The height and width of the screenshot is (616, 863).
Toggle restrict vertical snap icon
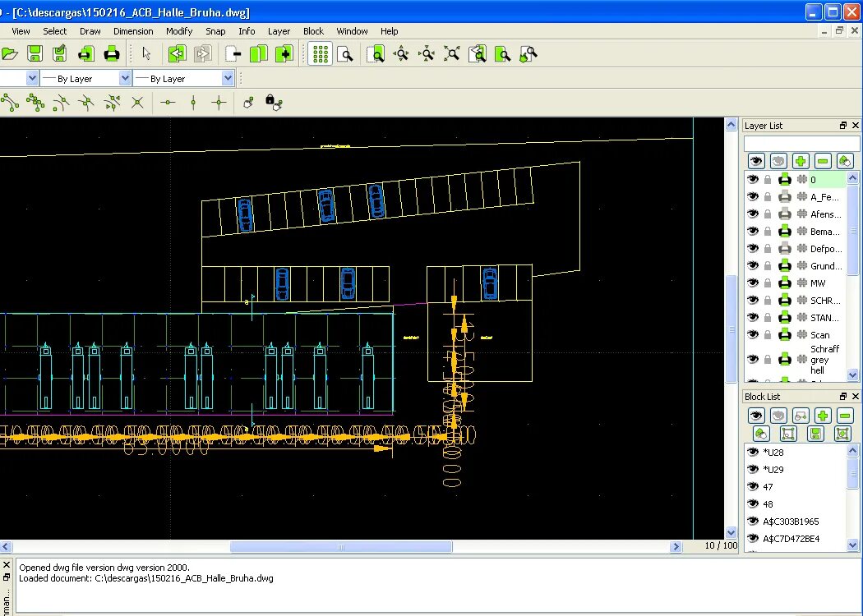193,103
